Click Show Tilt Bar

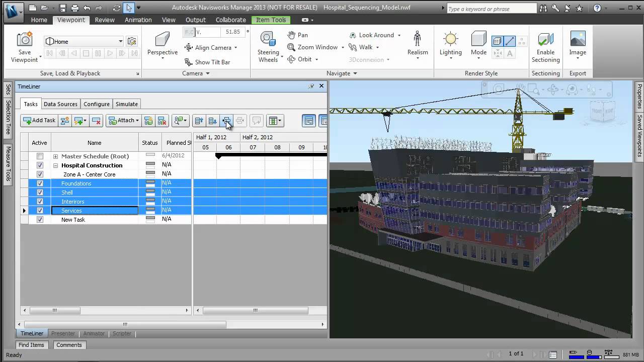click(207, 62)
